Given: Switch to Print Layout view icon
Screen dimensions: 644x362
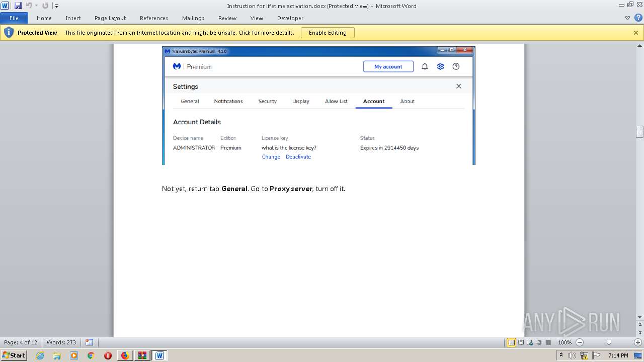Looking at the screenshot, I should coord(512,342).
